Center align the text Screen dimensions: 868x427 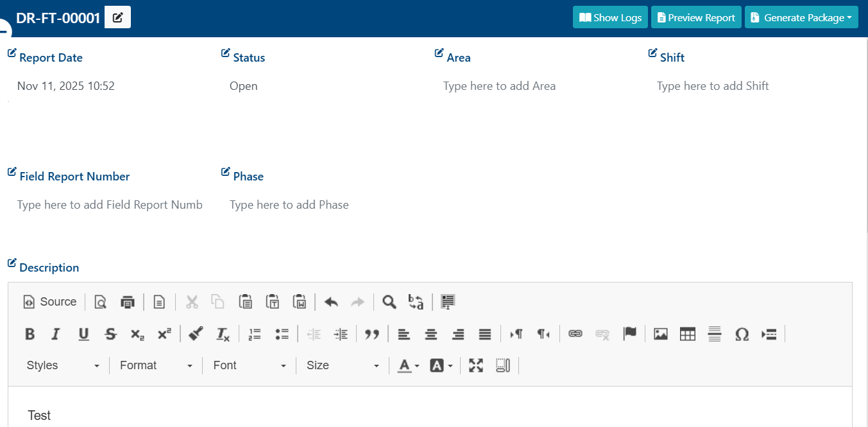[x=431, y=334]
